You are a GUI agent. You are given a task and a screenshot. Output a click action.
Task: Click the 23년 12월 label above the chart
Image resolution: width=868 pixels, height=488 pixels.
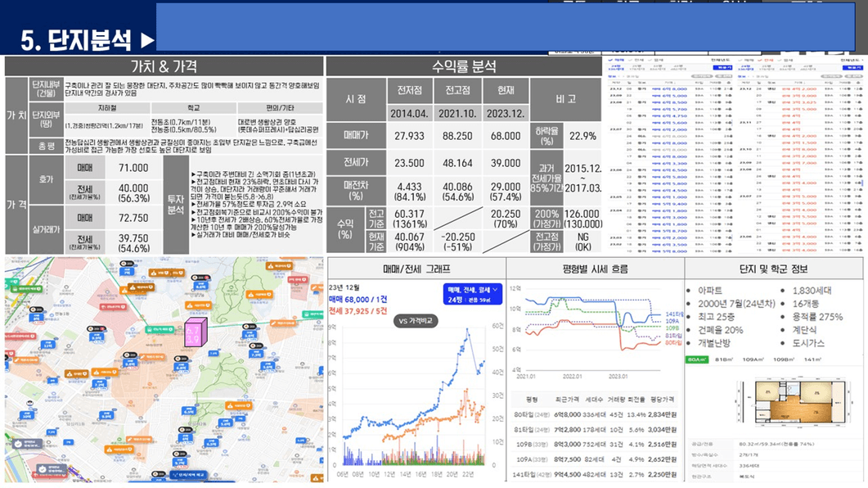(344, 287)
